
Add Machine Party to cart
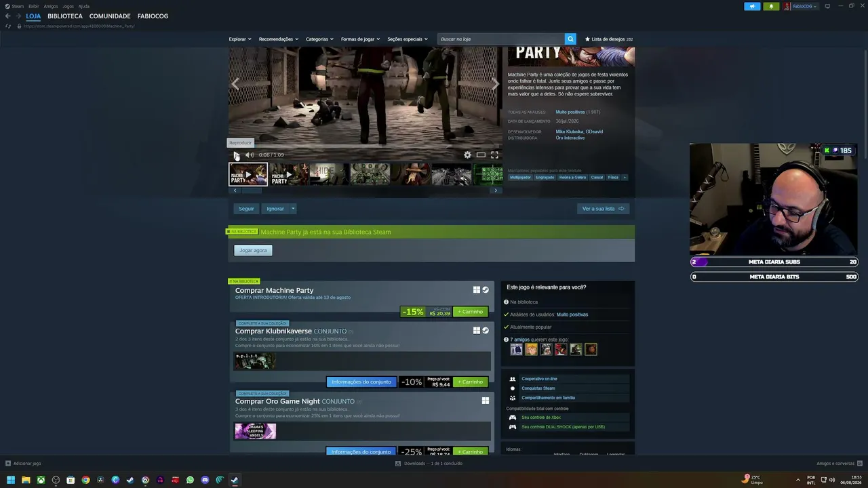[x=471, y=312]
